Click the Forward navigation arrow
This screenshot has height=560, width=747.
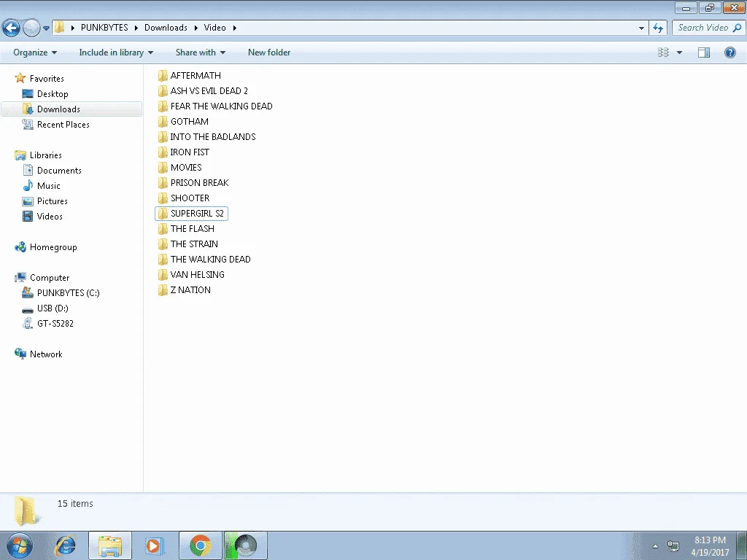tap(31, 28)
